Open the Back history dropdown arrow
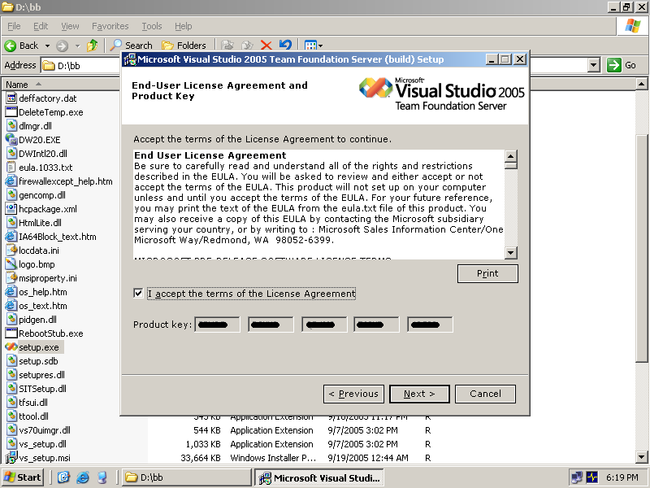This screenshot has width=650, height=488. tap(47, 46)
